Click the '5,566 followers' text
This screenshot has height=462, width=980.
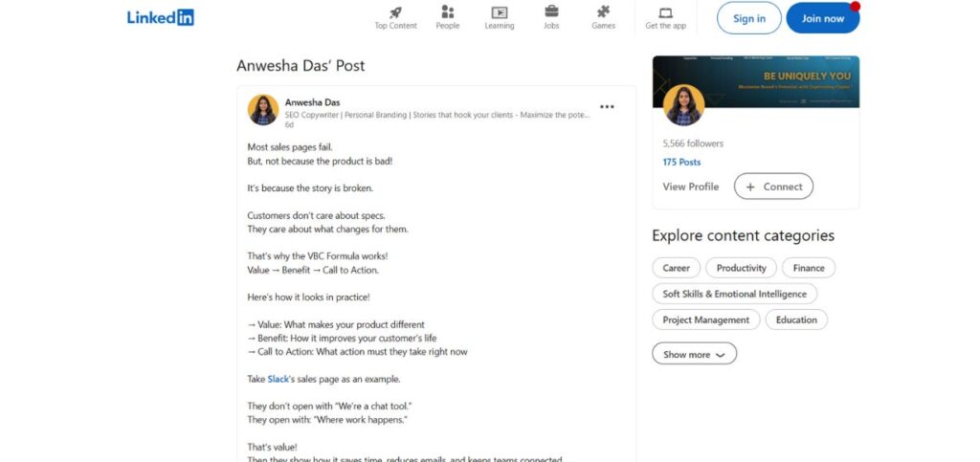(693, 143)
